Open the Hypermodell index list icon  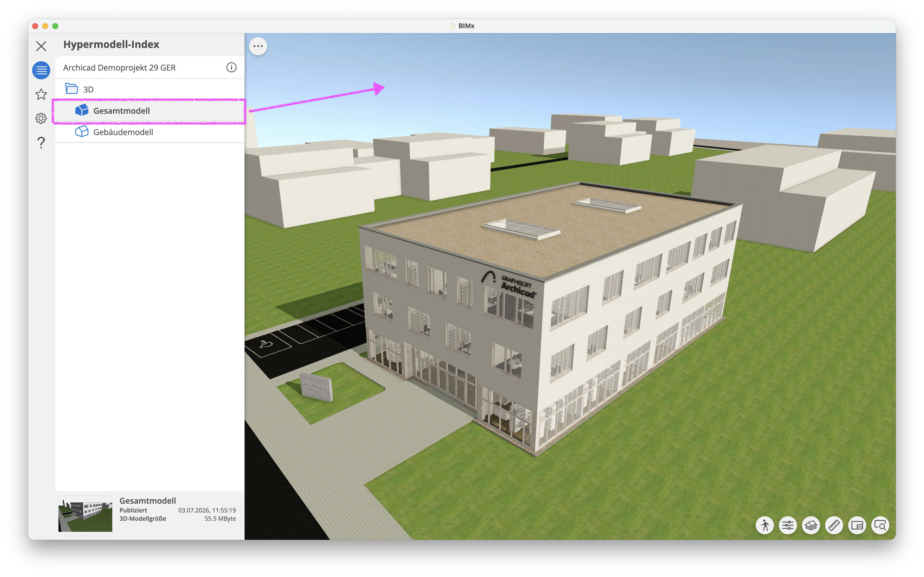click(41, 70)
